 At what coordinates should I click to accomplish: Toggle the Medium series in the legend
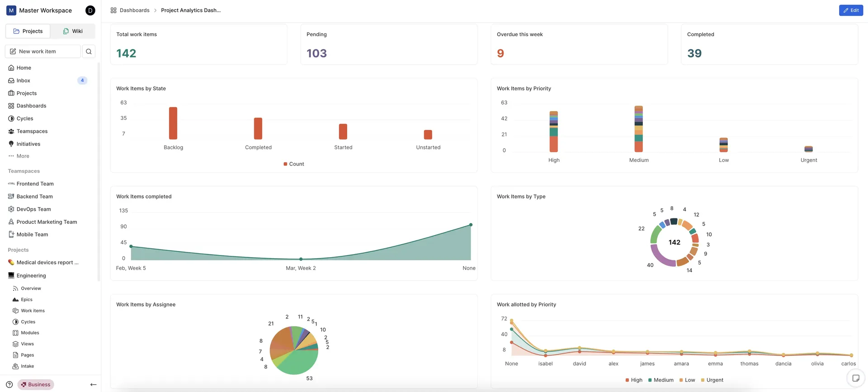tap(660, 380)
